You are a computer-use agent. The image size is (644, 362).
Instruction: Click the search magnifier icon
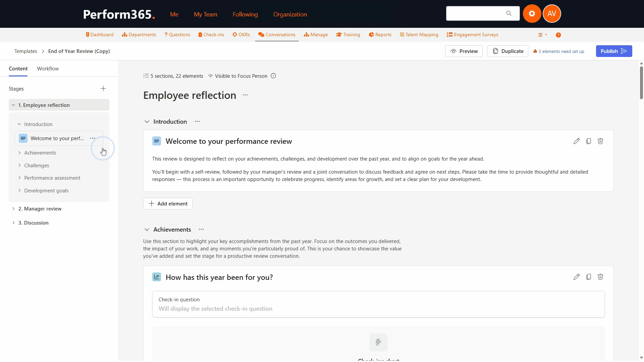click(509, 13)
